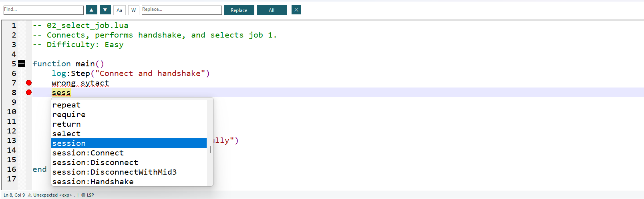Click the autocomplete list scrollbar thumb
Image resolution: width=644 pixels, height=199 pixels.
pyautogui.click(x=210, y=149)
